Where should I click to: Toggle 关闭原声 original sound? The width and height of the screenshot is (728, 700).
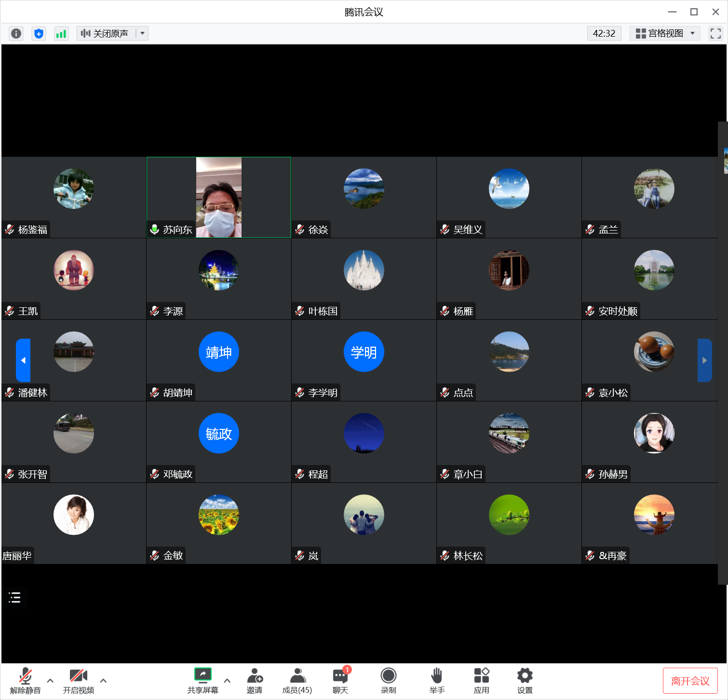coord(106,33)
